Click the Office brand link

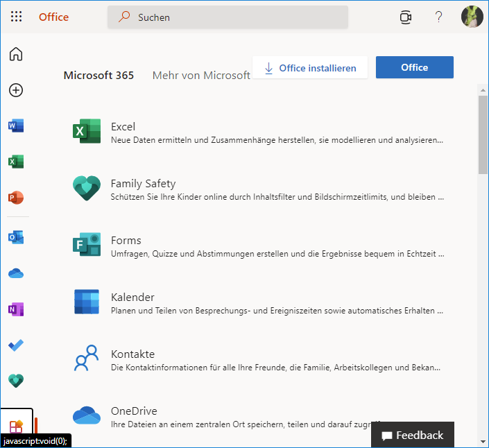pos(53,17)
